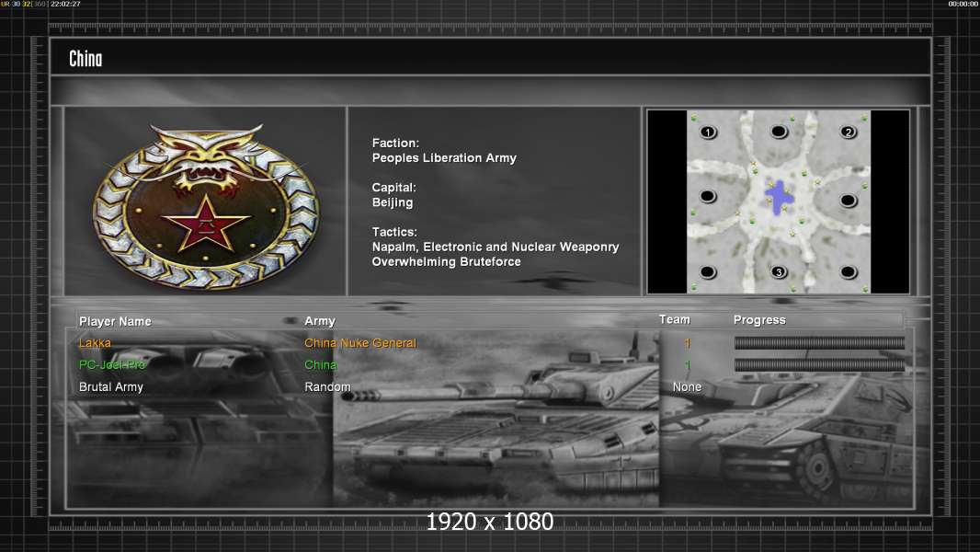Click the unnumbered start slot between positions 1 and 2

[779, 132]
